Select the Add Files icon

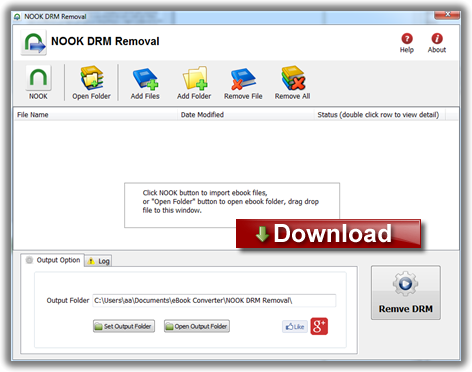pos(145,79)
